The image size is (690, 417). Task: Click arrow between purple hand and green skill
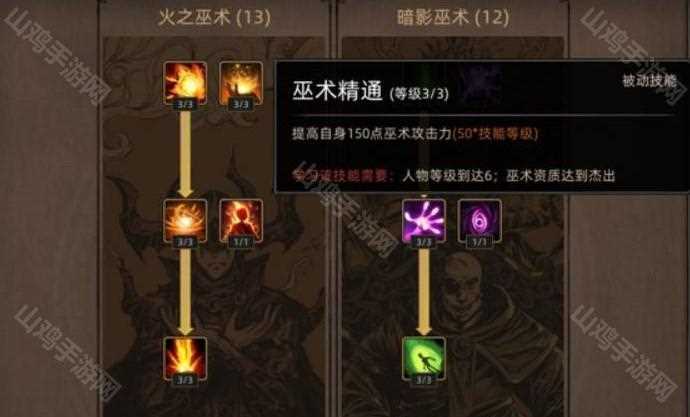click(424, 292)
